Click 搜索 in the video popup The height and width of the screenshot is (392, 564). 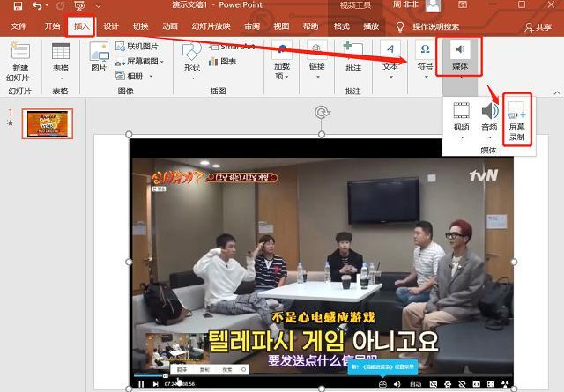pyautogui.click(x=227, y=370)
